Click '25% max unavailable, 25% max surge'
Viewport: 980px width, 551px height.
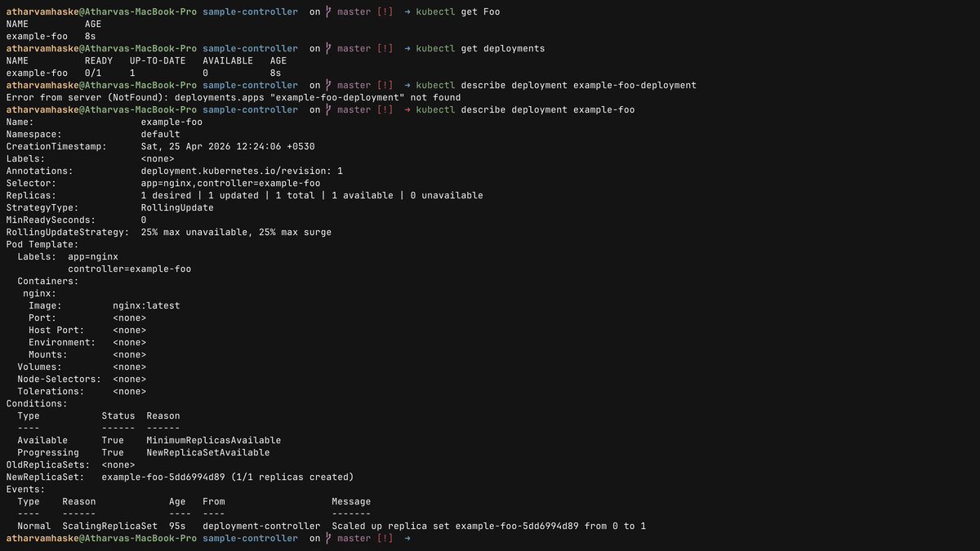click(x=236, y=233)
